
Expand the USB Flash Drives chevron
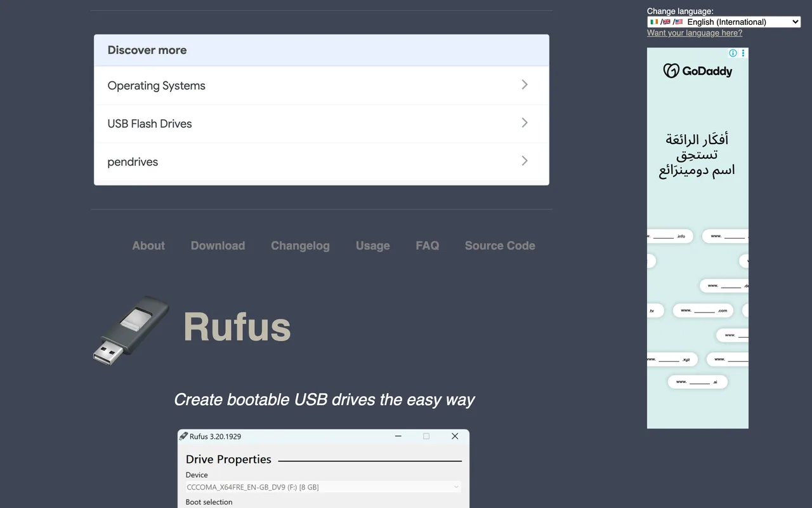click(525, 123)
